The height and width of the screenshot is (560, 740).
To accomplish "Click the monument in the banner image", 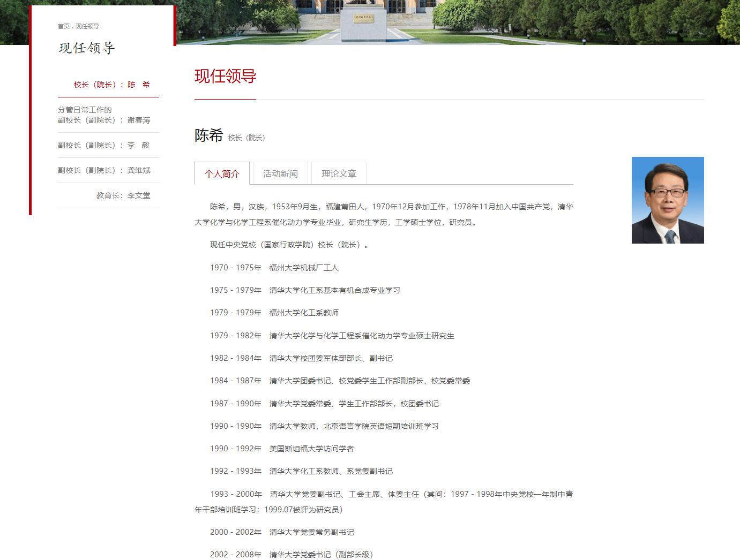I will click(x=364, y=21).
